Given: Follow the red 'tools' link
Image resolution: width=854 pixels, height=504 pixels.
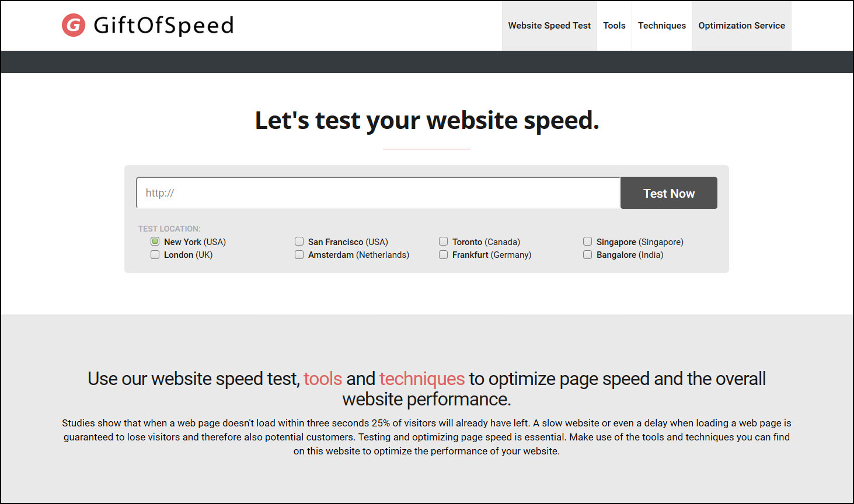Looking at the screenshot, I should point(323,379).
